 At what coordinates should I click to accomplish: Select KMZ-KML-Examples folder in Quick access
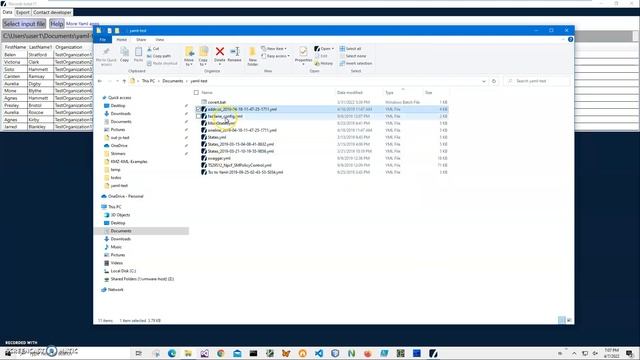(129, 162)
